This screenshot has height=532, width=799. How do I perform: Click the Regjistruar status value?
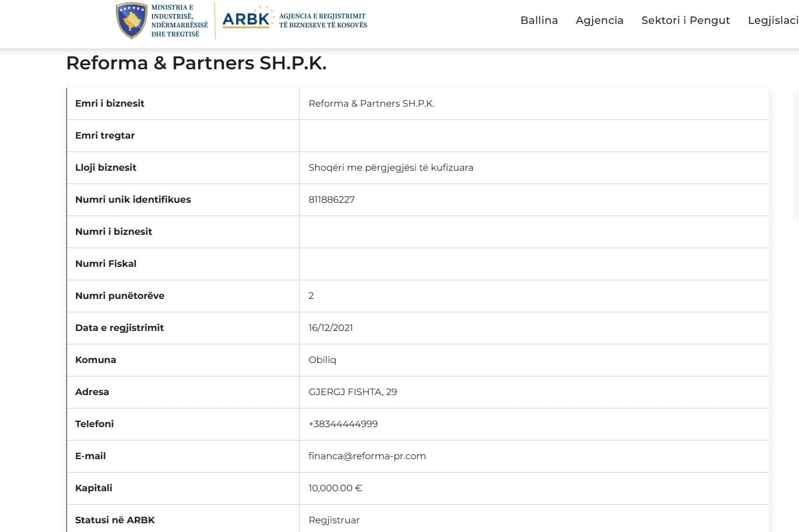coord(333,520)
